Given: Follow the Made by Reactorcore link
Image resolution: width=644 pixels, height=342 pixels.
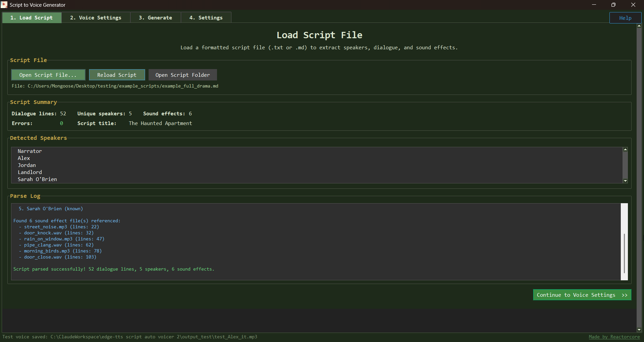Looking at the screenshot, I should pos(614,337).
